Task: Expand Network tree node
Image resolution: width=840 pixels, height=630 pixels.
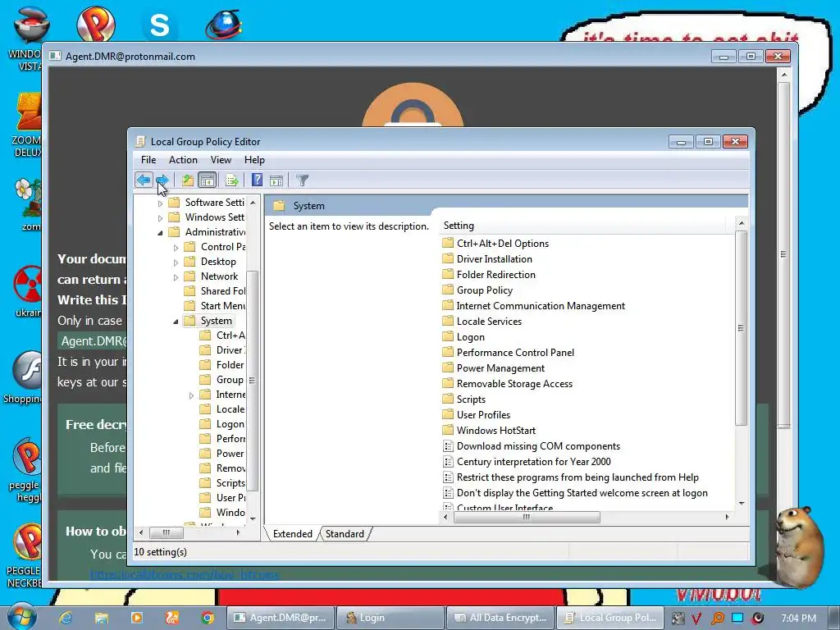Action: click(176, 277)
